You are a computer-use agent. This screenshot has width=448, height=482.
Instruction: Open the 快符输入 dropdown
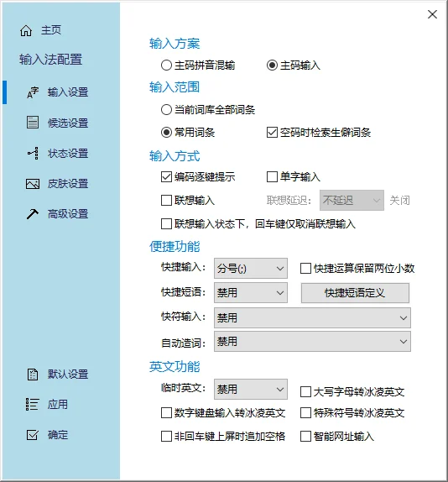[x=312, y=317]
